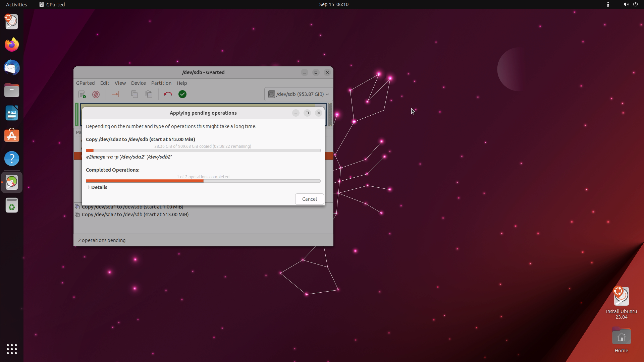Click the GParted icon in the dock

point(12,182)
